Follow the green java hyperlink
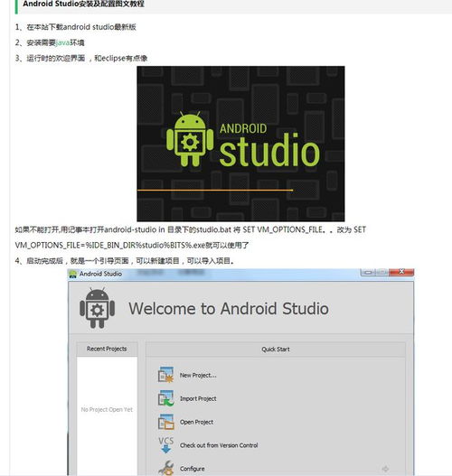452x476 pixels. tap(63, 42)
